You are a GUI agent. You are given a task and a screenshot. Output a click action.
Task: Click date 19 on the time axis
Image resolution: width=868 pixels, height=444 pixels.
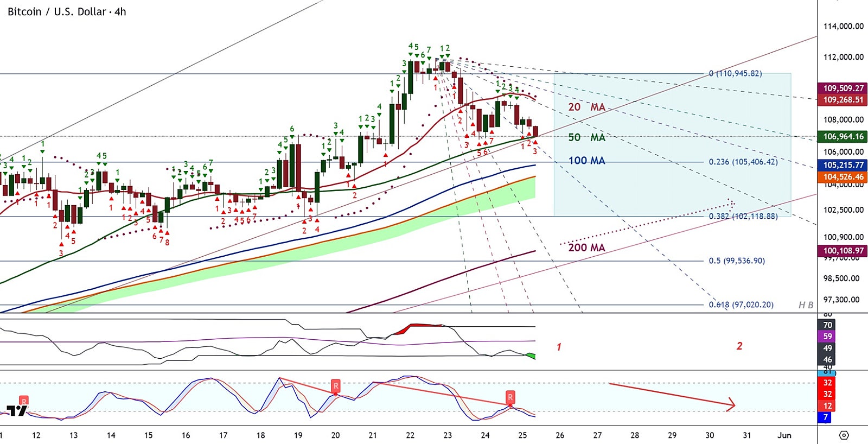click(298, 435)
